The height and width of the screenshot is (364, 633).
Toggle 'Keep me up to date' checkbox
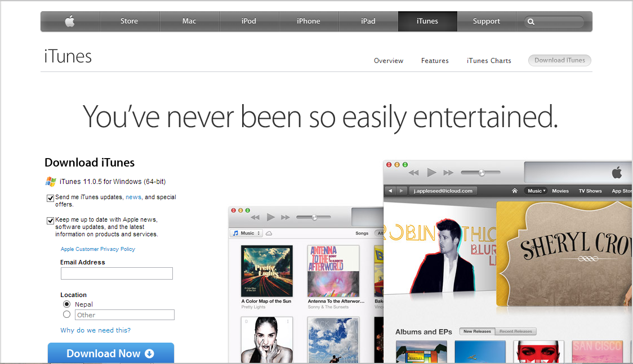51,221
